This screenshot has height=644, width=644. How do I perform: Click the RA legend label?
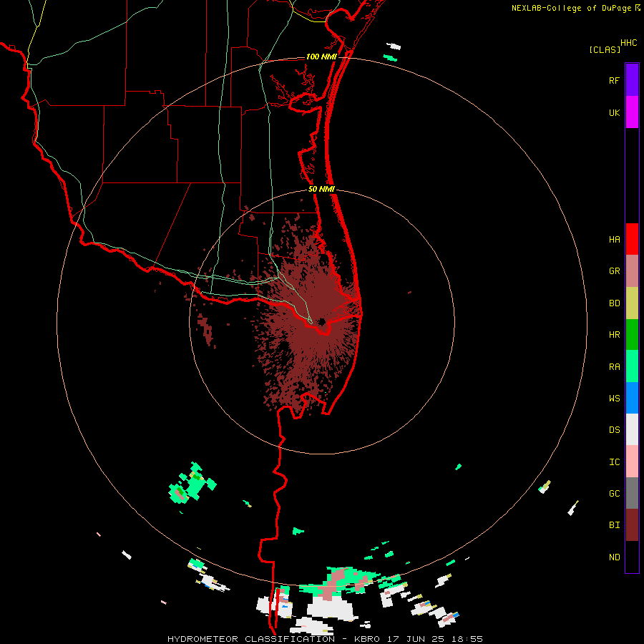(615, 367)
